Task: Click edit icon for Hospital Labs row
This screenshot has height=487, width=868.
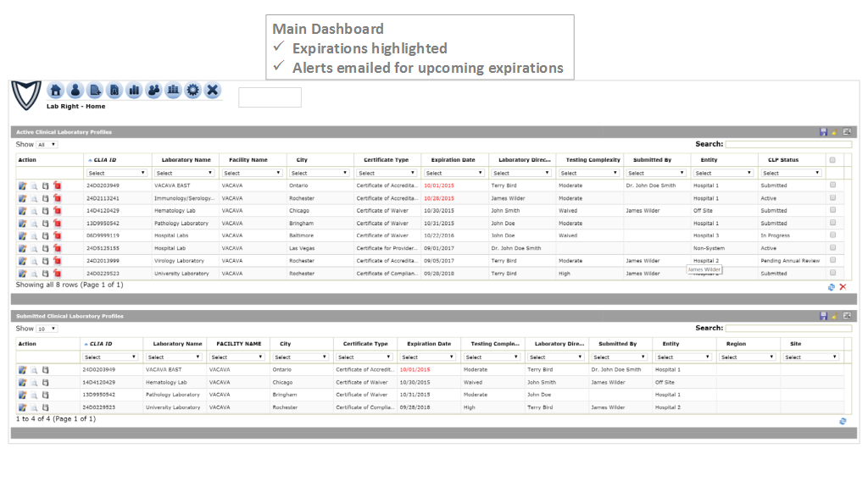Action: [22, 235]
